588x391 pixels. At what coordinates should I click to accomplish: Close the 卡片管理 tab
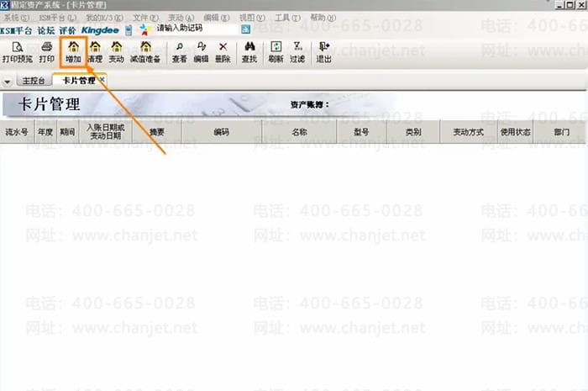[x=102, y=80]
